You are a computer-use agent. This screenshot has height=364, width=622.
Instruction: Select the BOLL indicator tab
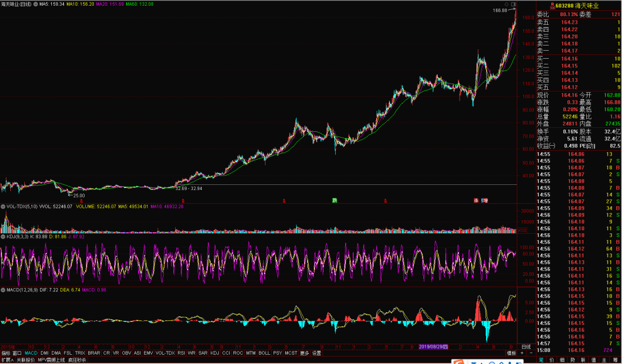pos(264,353)
